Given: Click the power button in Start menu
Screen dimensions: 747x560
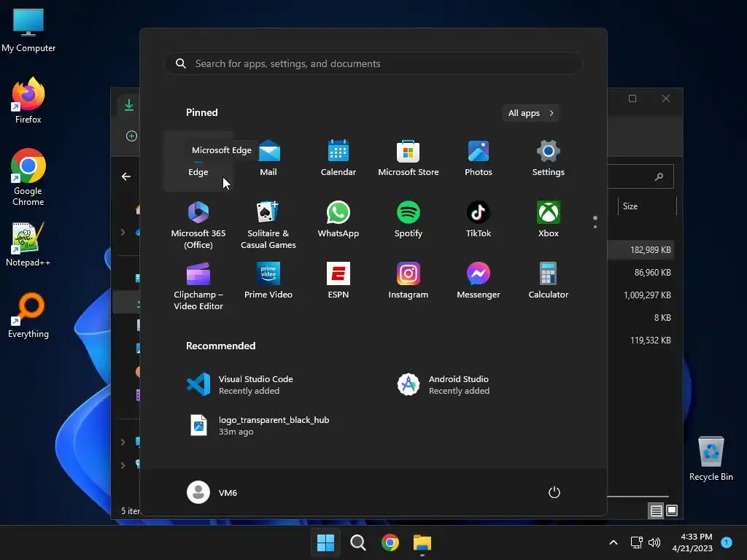Looking at the screenshot, I should click(554, 492).
